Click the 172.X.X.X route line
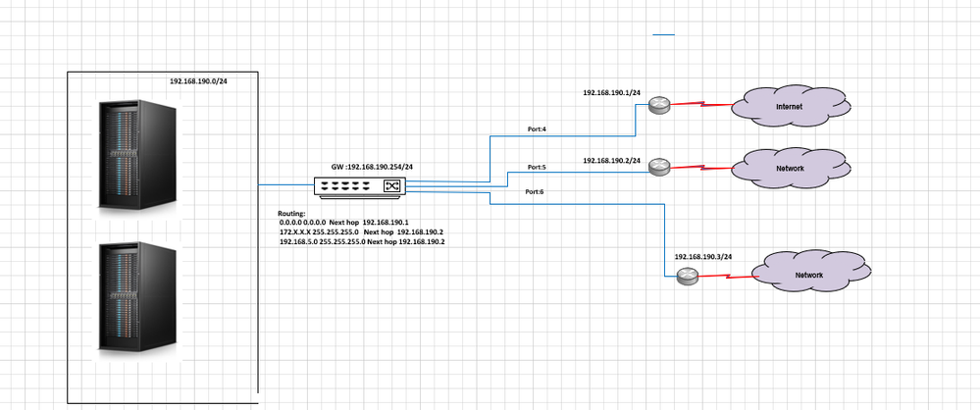The height and width of the screenshot is (410, 980). click(361, 231)
